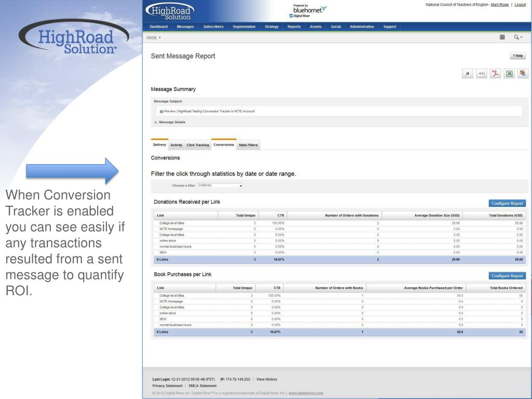Sort by Total Books Ordered header
532x399 pixels.
[496, 288]
